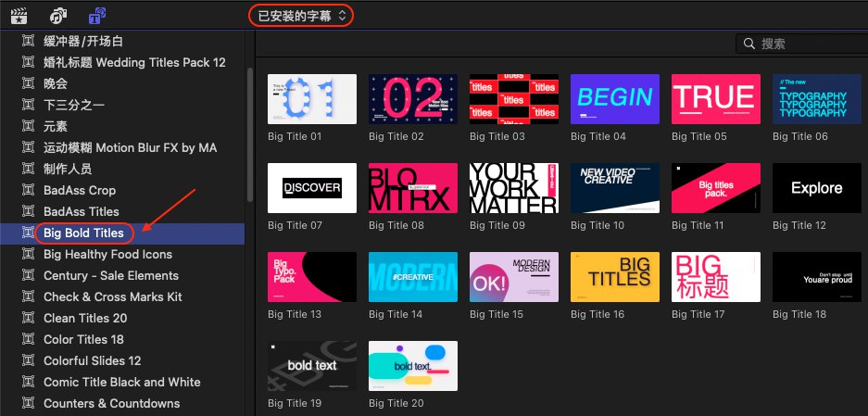Viewport: 868px width, 416px height.
Task: Click the magnifier icon in search field
Action: [x=749, y=44]
